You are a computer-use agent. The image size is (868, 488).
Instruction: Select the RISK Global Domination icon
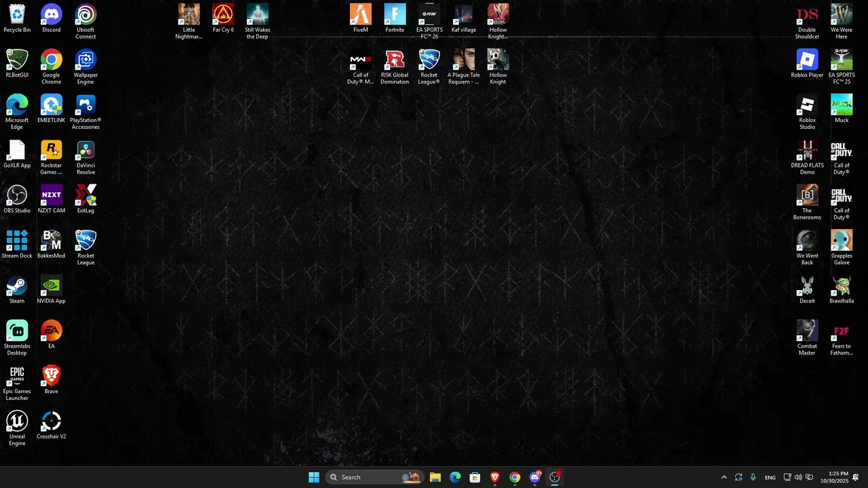tap(395, 67)
